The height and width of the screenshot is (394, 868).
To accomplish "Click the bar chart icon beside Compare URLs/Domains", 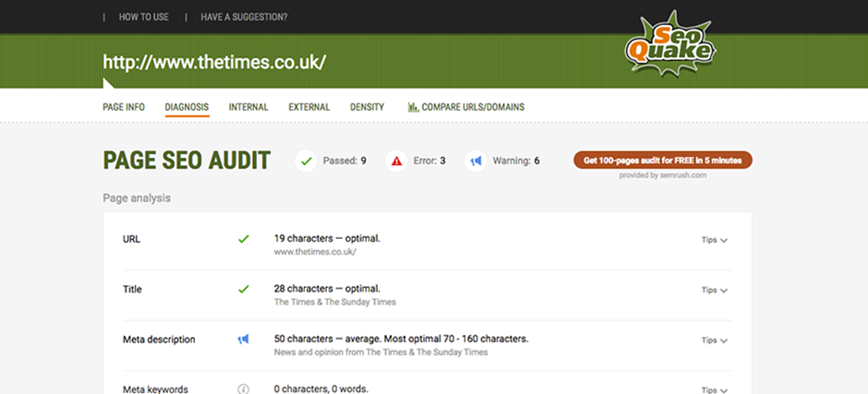I will [x=413, y=107].
